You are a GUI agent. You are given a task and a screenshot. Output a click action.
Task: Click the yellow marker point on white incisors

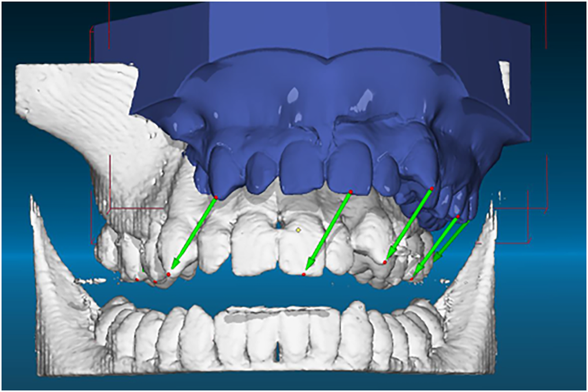298,229
